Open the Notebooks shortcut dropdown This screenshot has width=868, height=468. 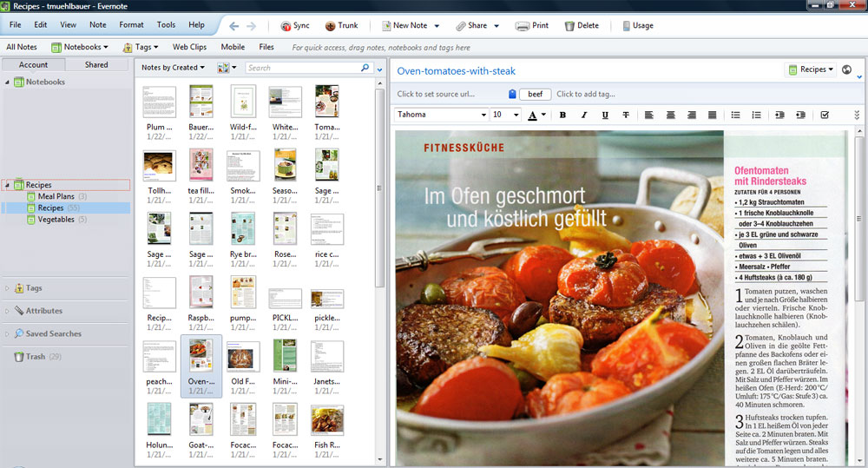pyautogui.click(x=80, y=47)
